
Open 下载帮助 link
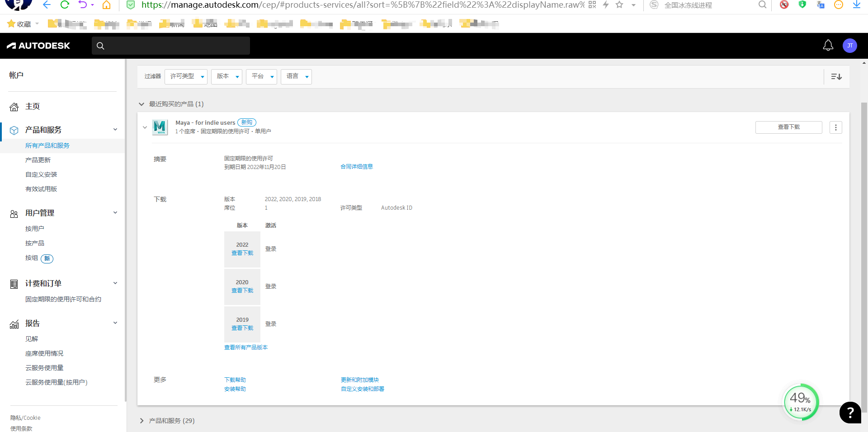point(235,380)
